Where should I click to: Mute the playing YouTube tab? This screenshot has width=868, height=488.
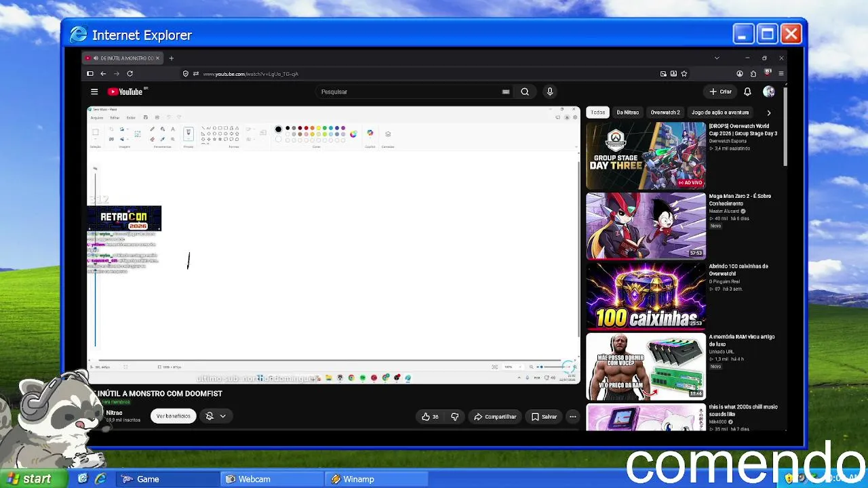(95, 58)
